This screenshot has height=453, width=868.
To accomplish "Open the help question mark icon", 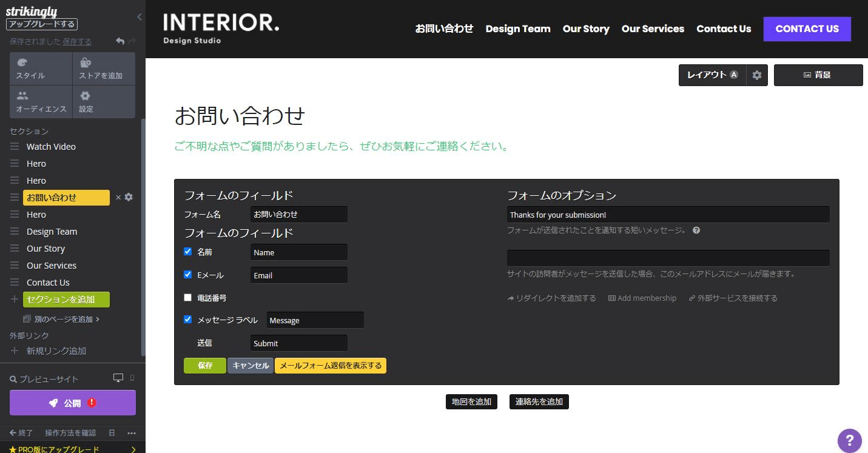I will (x=849, y=441).
